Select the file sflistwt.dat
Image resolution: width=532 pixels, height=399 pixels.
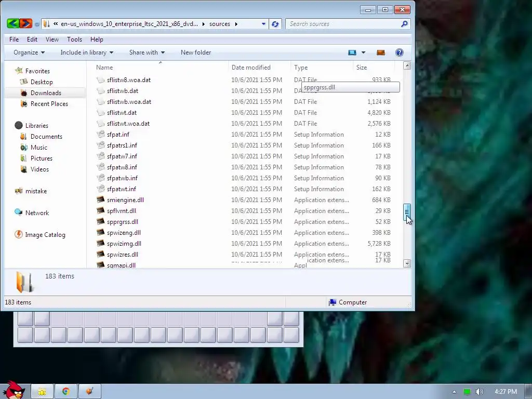(122, 112)
